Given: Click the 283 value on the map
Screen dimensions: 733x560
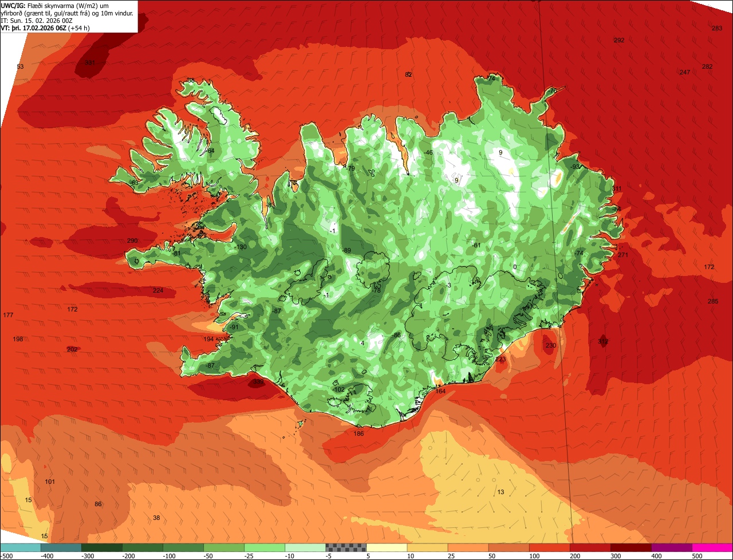Looking at the screenshot, I should click(717, 29).
